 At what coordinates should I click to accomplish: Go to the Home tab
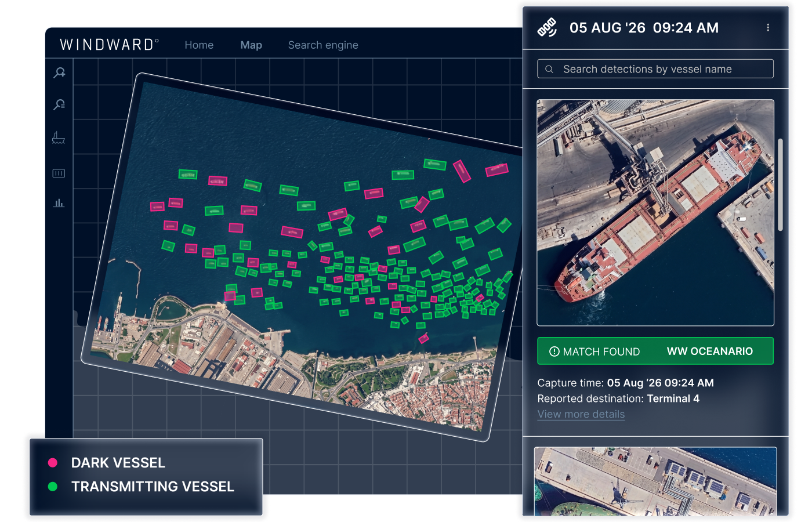point(199,45)
